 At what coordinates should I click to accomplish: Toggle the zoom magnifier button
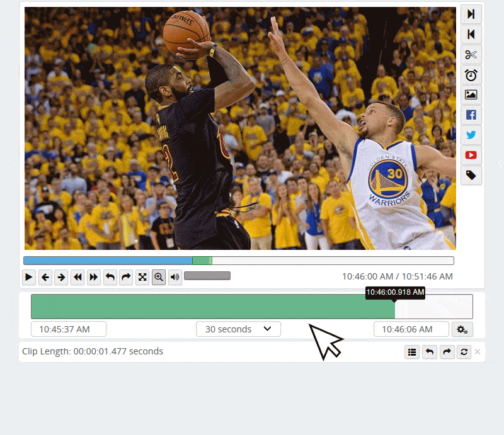[x=159, y=277]
